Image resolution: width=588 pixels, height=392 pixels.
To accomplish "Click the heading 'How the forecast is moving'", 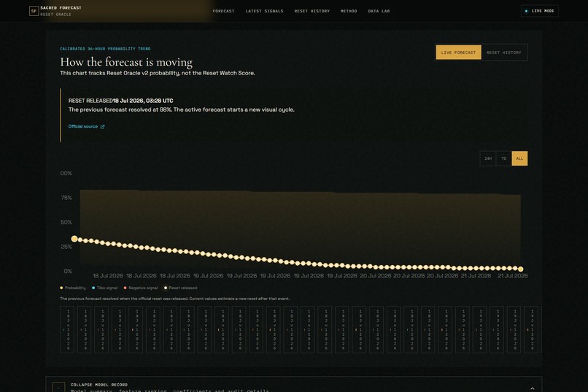I will click(x=126, y=62).
